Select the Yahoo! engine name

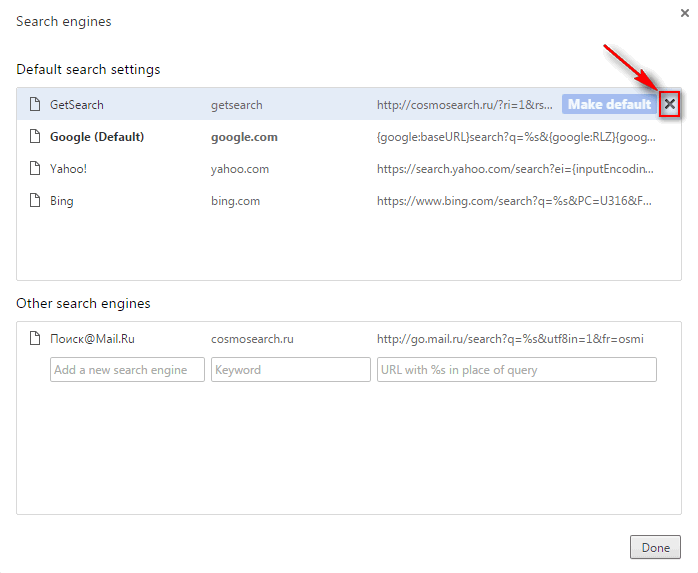(x=69, y=169)
